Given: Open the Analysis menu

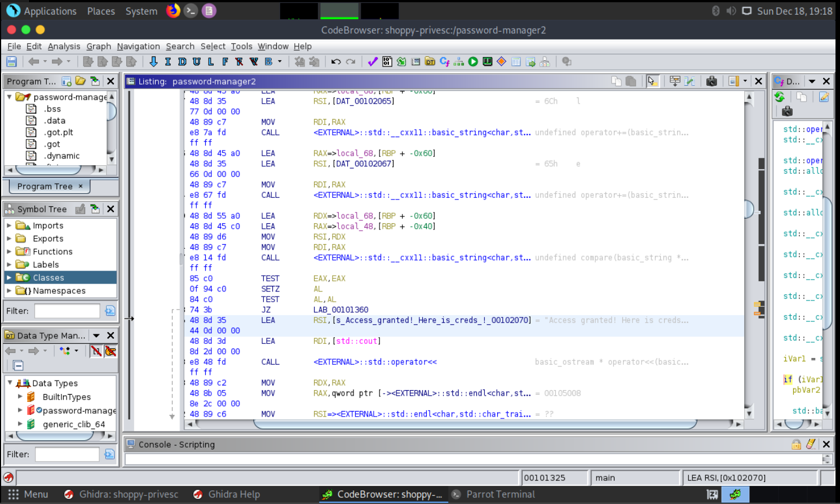Looking at the screenshot, I should (x=64, y=46).
